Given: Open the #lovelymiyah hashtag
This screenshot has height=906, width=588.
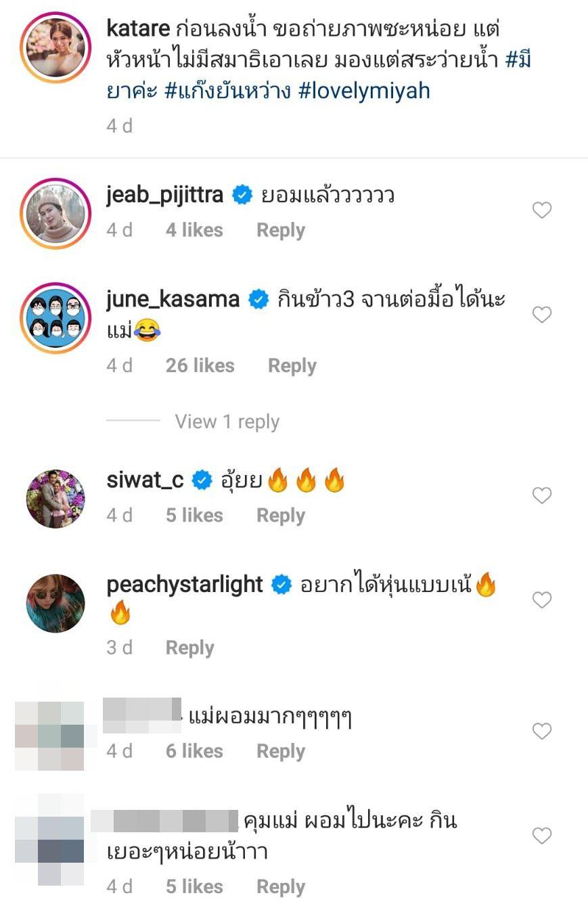Looking at the screenshot, I should pos(364,91).
